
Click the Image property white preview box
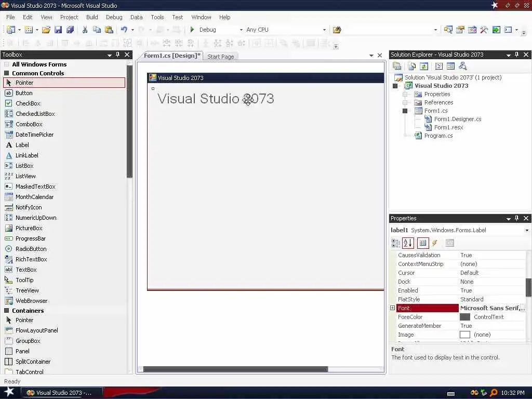pos(465,335)
